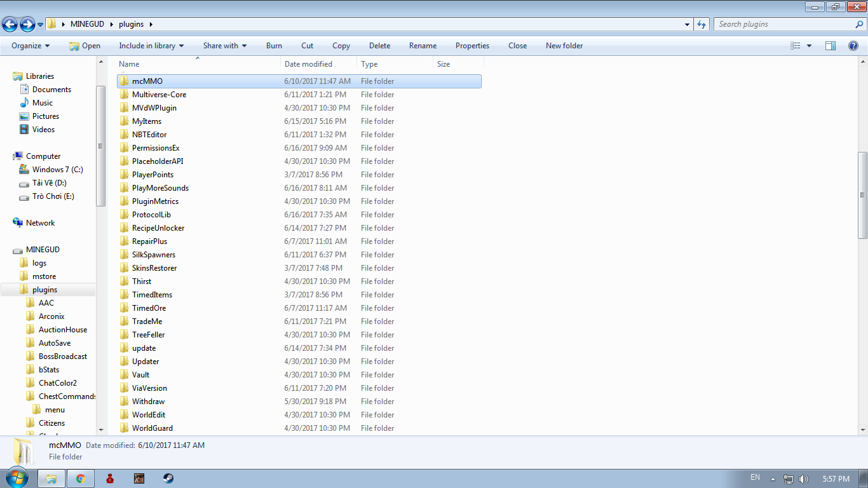
Task: Go back with the Back arrow button
Action: pyautogui.click(x=10, y=25)
